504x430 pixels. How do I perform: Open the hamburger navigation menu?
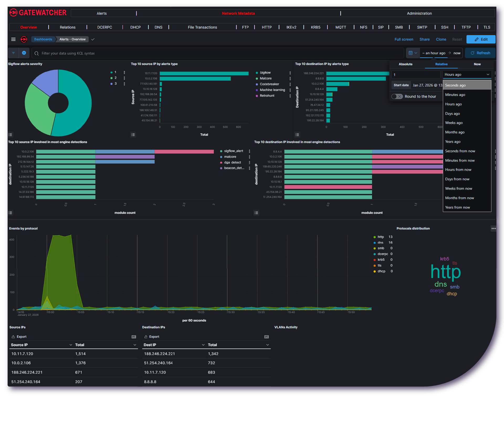point(13,39)
